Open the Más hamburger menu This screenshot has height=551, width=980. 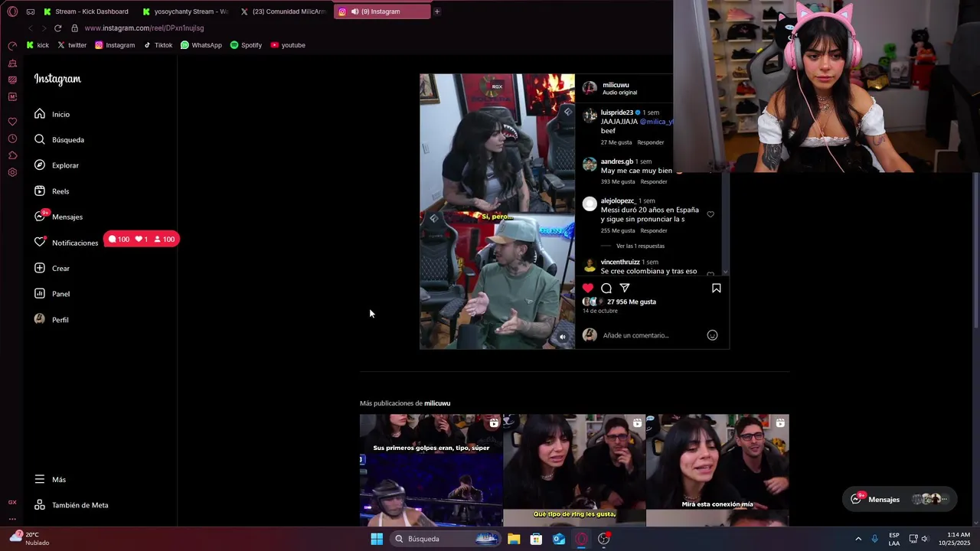[51, 480]
